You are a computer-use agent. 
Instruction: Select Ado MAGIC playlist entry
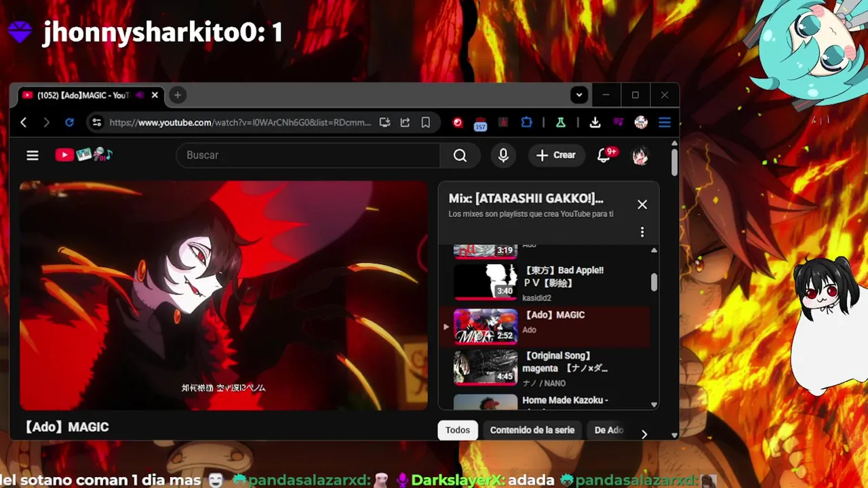coord(547,327)
